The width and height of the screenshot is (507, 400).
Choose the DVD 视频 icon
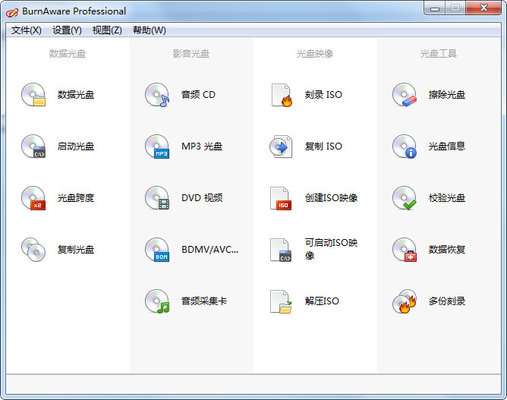(157, 198)
